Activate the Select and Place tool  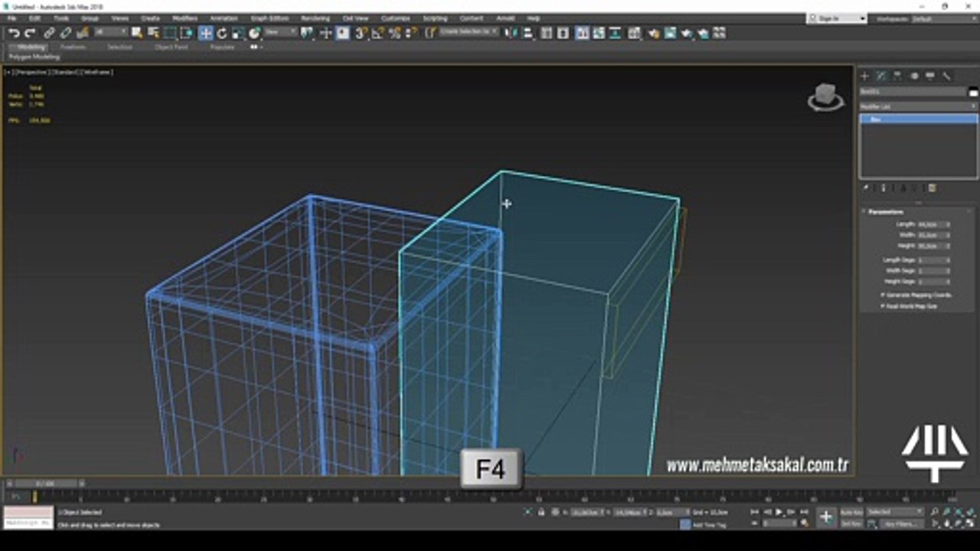(255, 33)
